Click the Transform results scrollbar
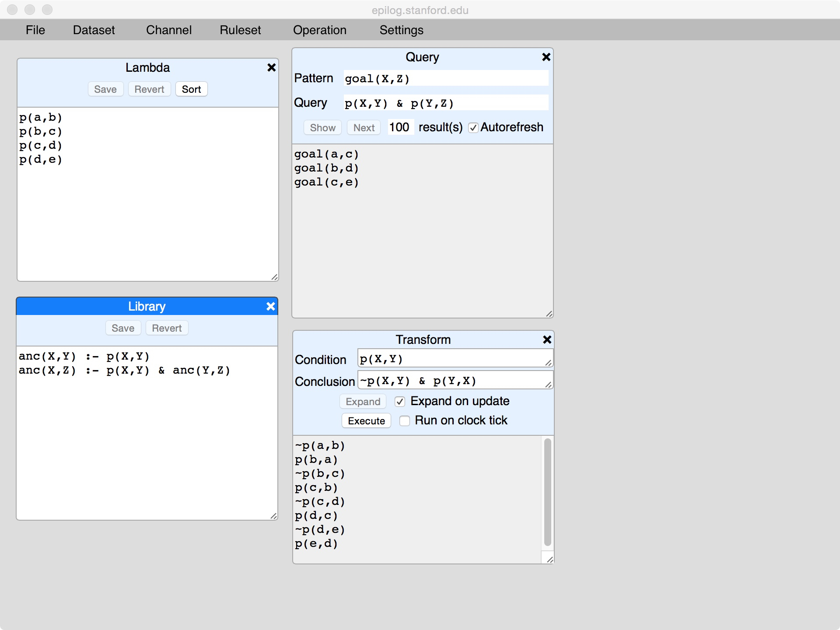The height and width of the screenshot is (630, 840). point(547,492)
